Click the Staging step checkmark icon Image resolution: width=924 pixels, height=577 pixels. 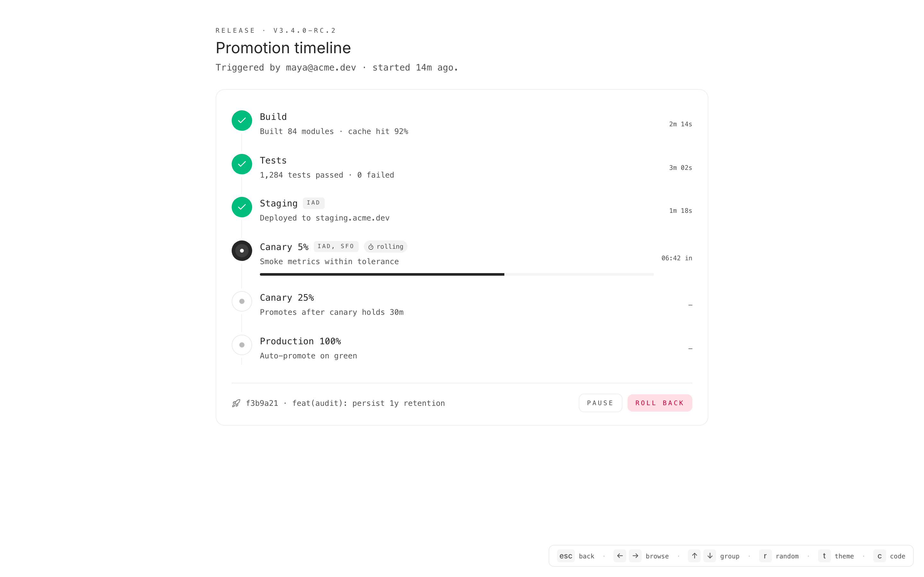pyautogui.click(x=242, y=207)
